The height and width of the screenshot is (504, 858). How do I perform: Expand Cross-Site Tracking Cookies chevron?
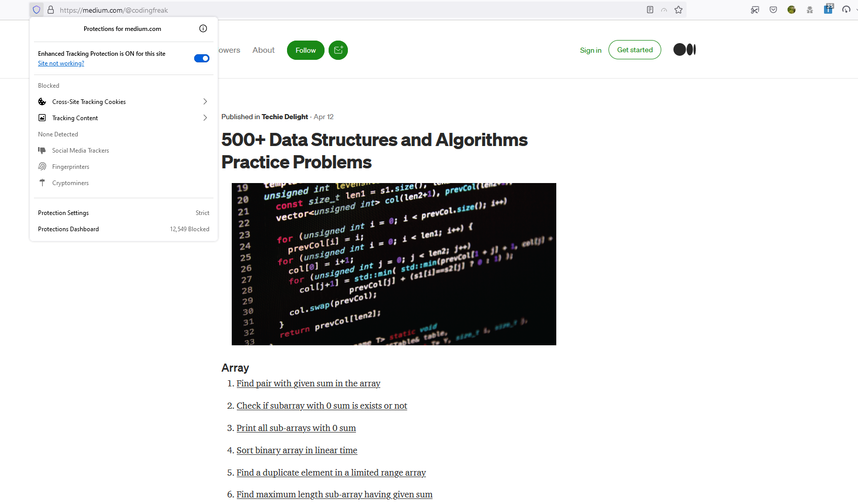tap(205, 101)
